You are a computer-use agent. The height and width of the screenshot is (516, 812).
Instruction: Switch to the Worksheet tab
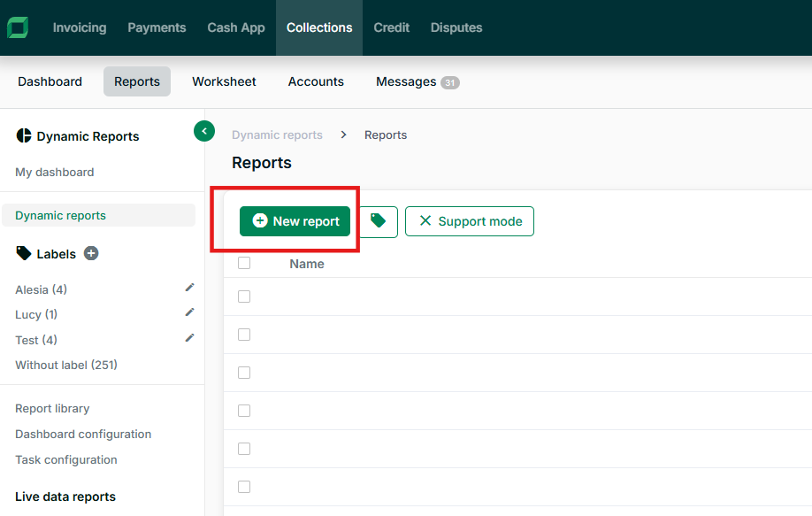(x=224, y=81)
